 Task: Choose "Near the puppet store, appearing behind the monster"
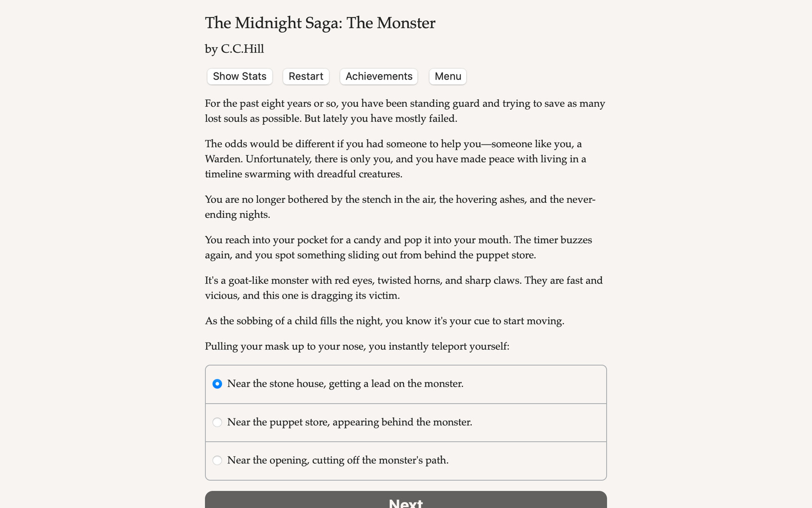coord(350,422)
